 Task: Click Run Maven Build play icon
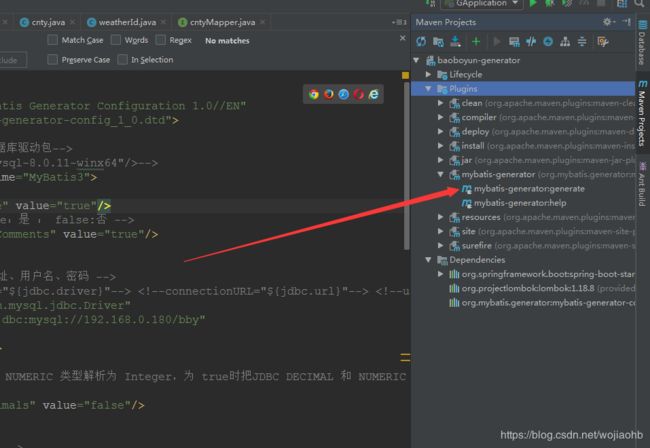pyautogui.click(x=497, y=41)
